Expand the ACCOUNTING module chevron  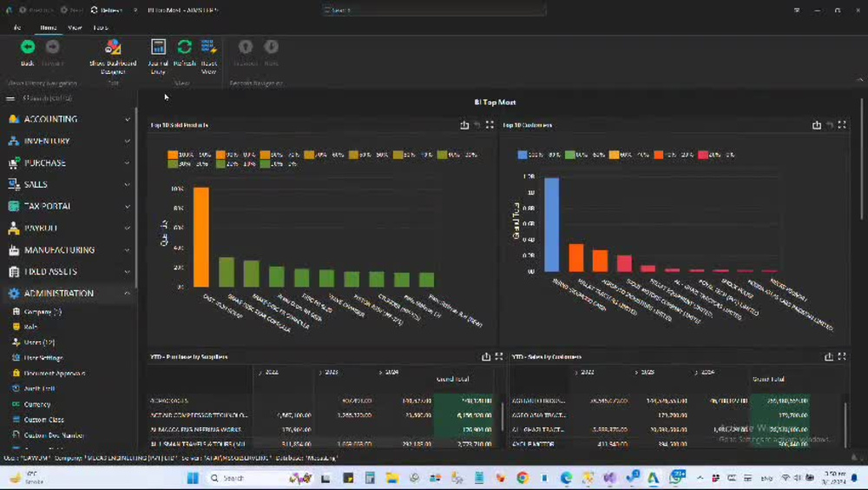tap(128, 119)
